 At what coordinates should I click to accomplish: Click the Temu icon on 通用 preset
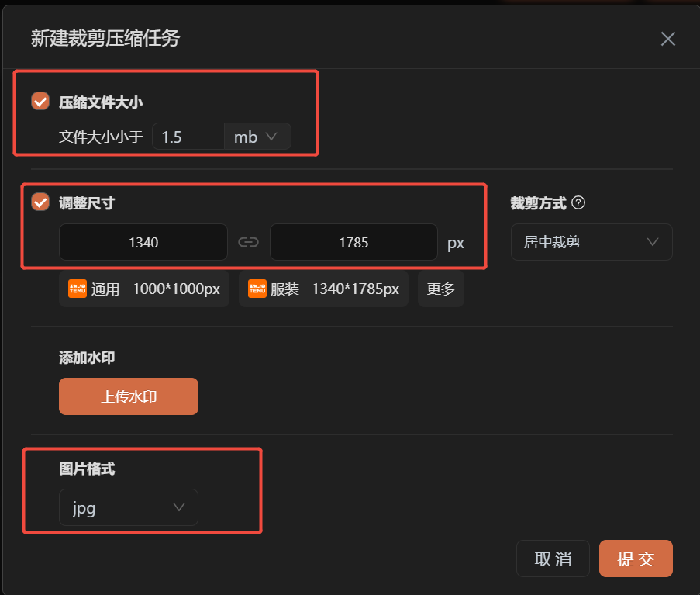click(78, 289)
